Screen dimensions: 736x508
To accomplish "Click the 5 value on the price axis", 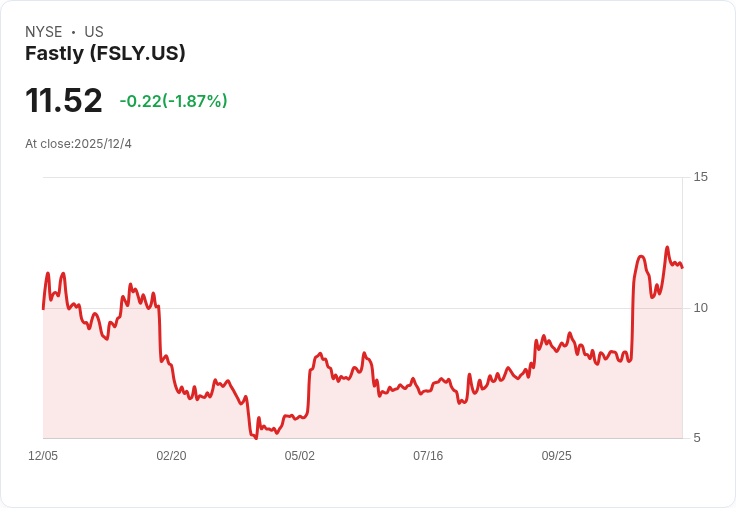I will click(699, 437).
